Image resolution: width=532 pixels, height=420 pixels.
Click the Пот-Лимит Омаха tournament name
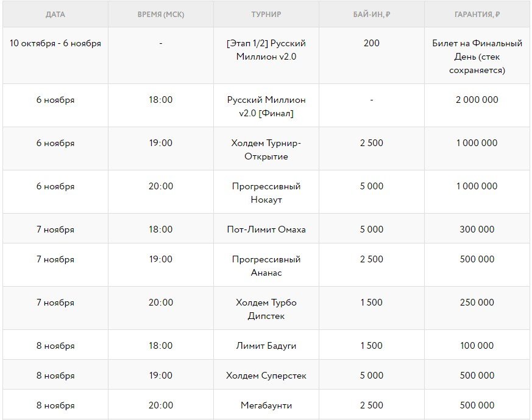coord(266,229)
